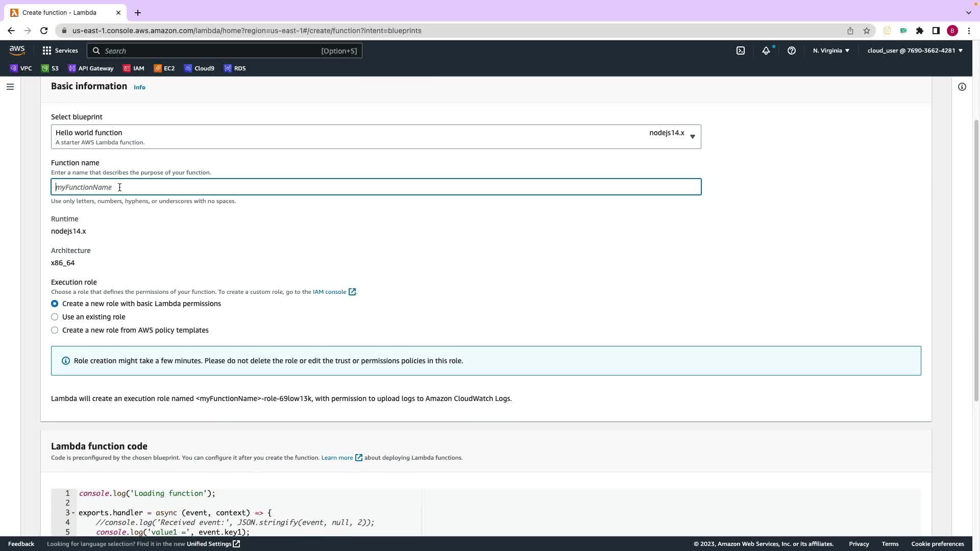The image size is (980, 551).
Task: Click the Create function - Lambda browser tab
Action: tap(59, 12)
